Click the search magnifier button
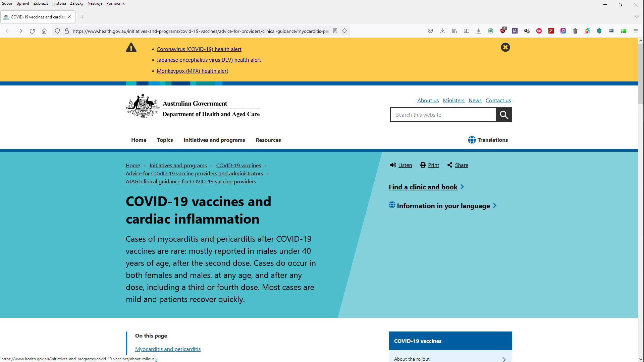644x362 pixels. point(504,115)
